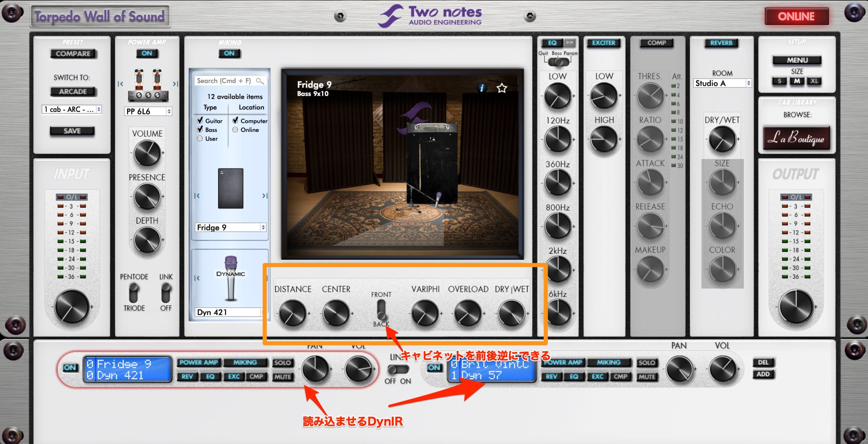Open the Fridge 9 cabinet dropdown
Image resolution: width=868 pixels, height=444 pixels.
click(x=231, y=228)
